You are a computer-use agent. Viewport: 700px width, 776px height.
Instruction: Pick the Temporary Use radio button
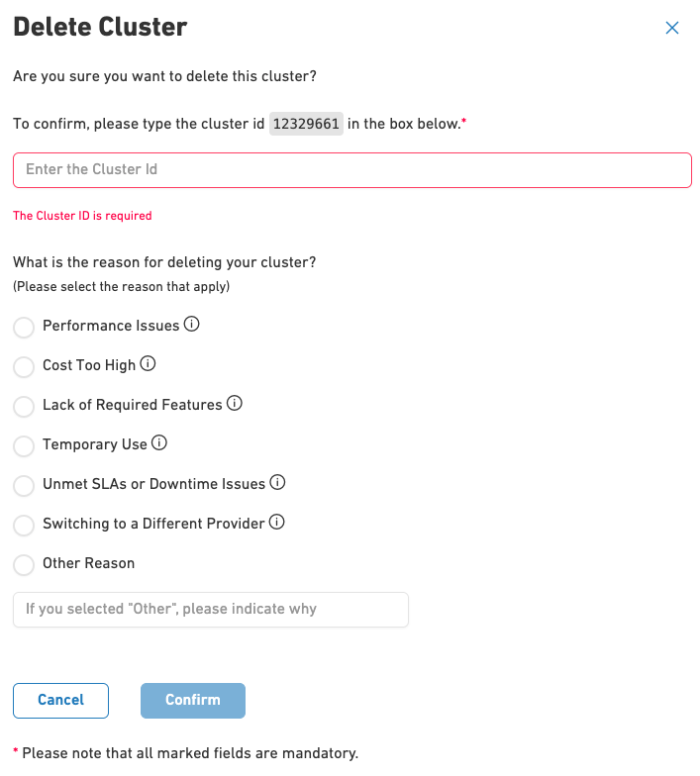point(24,446)
